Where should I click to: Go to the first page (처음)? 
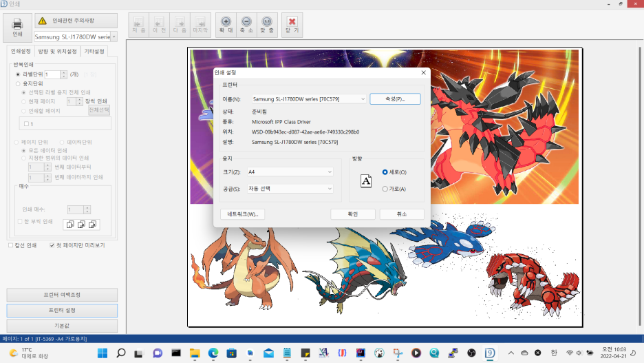click(139, 25)
